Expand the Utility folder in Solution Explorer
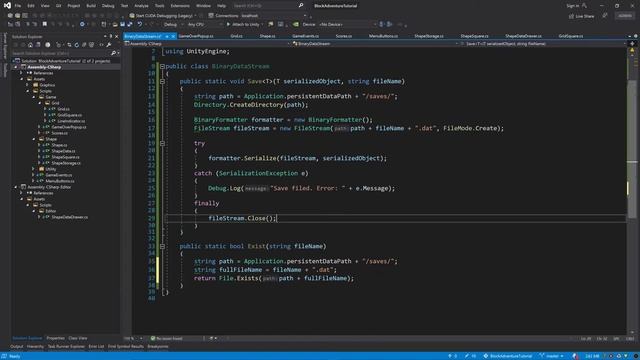 click(x=33, y=169)
